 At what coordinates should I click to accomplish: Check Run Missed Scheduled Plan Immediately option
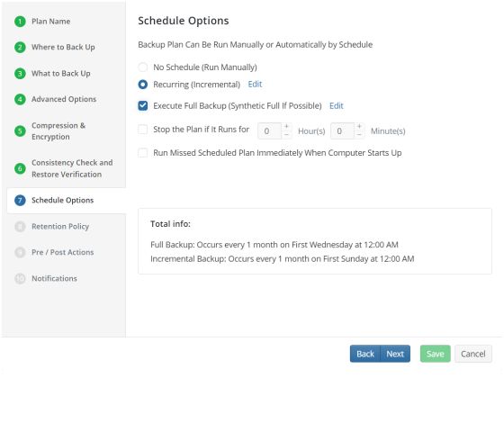(143, 153)
